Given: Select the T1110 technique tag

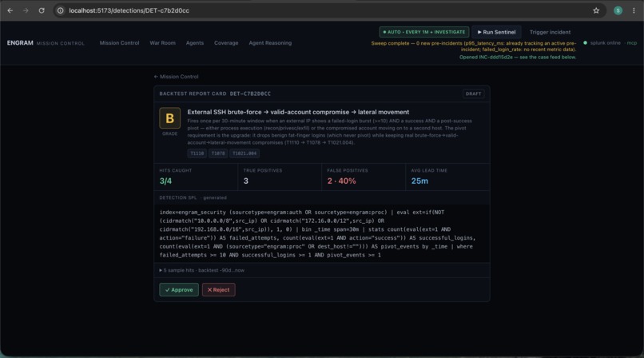Looking at the screenshot, I should point(197,153).
